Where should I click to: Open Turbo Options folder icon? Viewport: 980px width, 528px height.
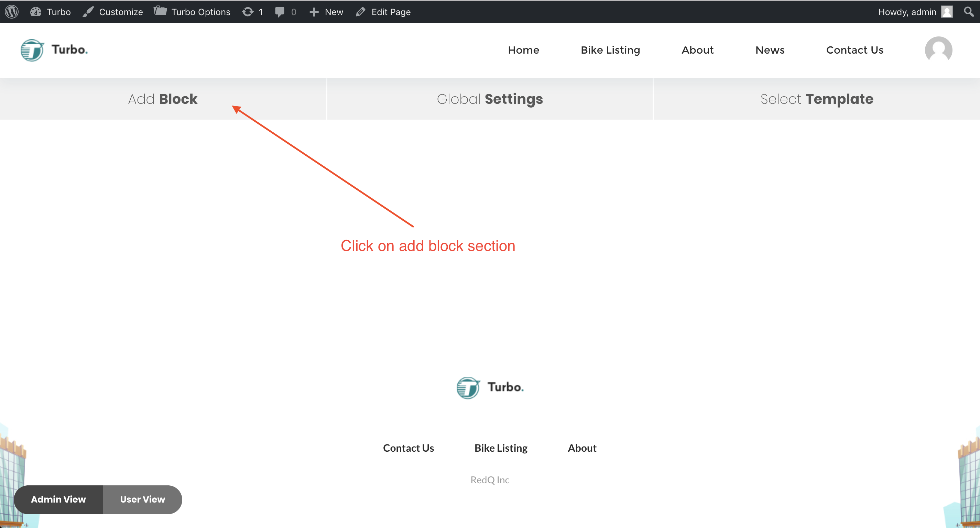[x=160, y=11]
